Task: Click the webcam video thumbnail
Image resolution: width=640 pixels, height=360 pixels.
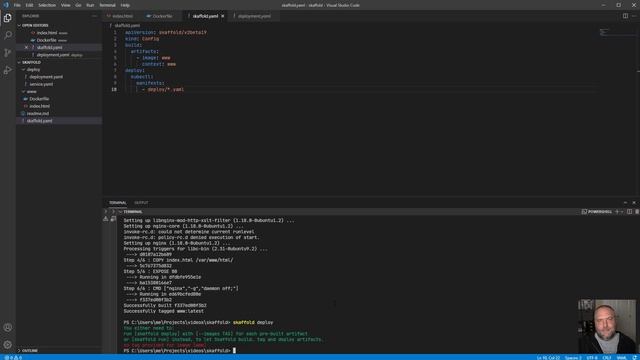Action: [x=607, y=327]
